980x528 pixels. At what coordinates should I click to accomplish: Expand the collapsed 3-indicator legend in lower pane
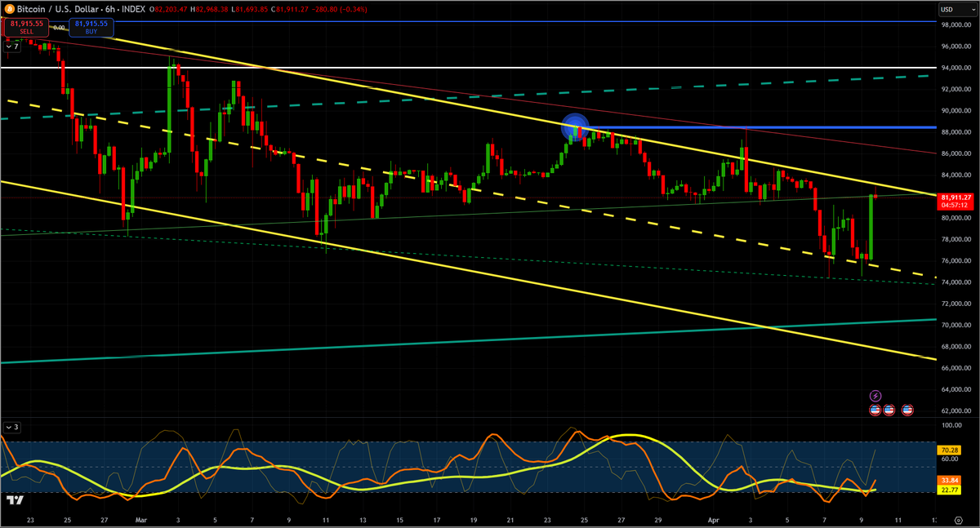[11, 427]
